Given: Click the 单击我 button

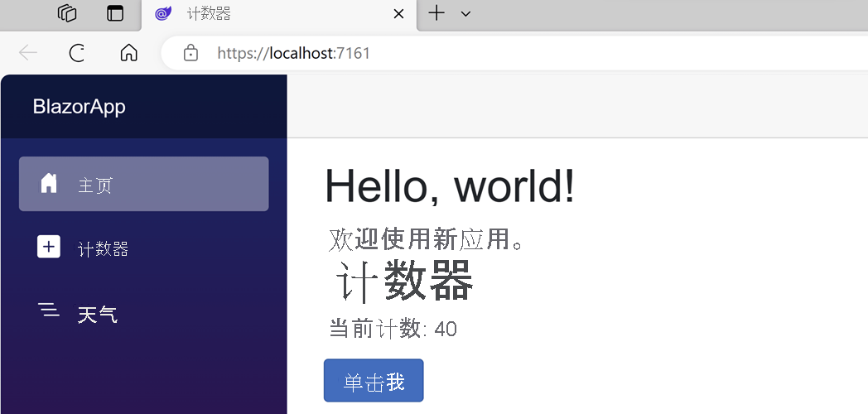Looking at the screenshot, I should (x=374, y=380).
